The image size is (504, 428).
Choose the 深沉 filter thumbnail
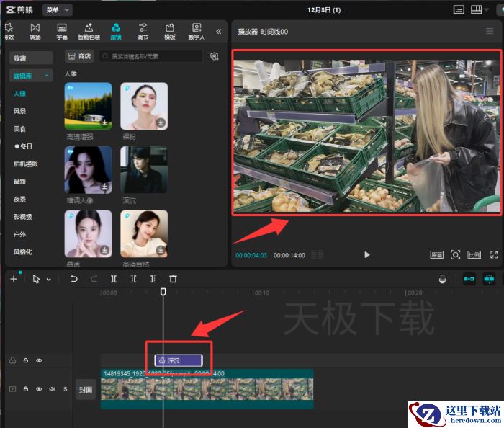pyautogui.click(x=144, y=170)
